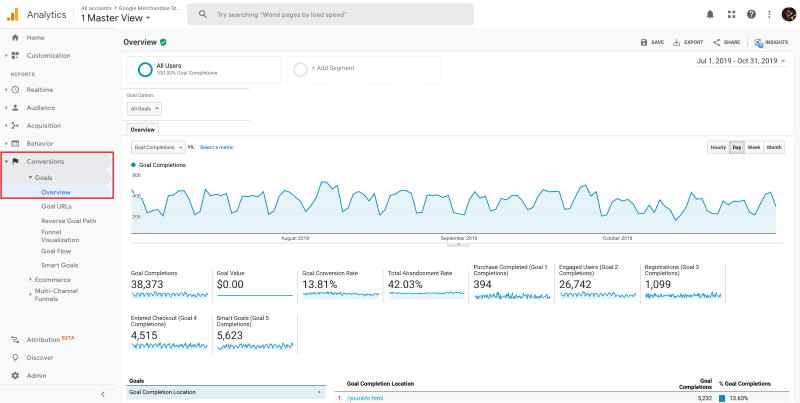Open the notifications bell icon
The image size is (800, 403).
click(x=710, y=14)
